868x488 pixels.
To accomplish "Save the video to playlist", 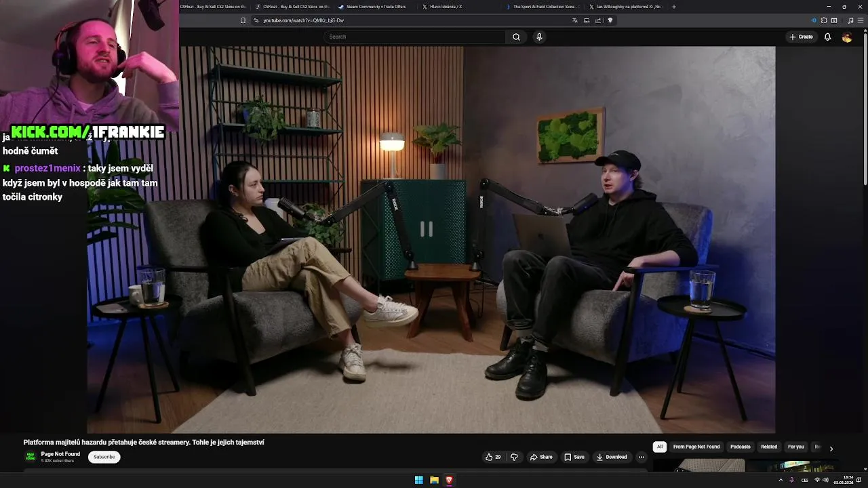I will pos(574,457).
